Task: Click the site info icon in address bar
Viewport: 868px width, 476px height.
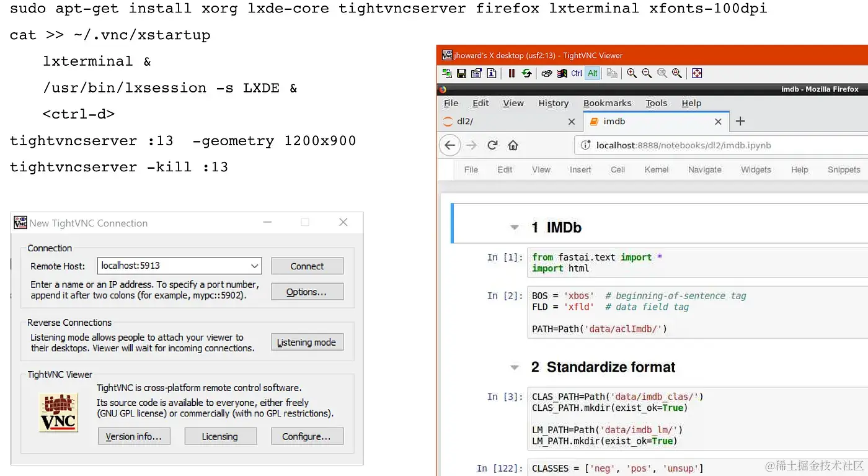Action: point(585,145)
